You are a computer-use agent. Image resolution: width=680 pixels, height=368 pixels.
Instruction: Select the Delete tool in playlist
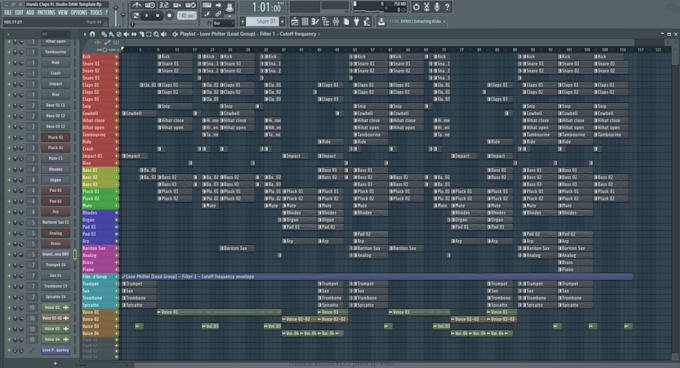(119, 34)
